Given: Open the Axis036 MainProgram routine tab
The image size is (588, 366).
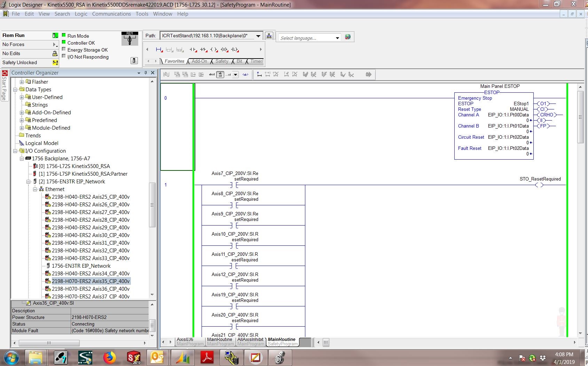Looking at the screenshot, I should 190,342.
